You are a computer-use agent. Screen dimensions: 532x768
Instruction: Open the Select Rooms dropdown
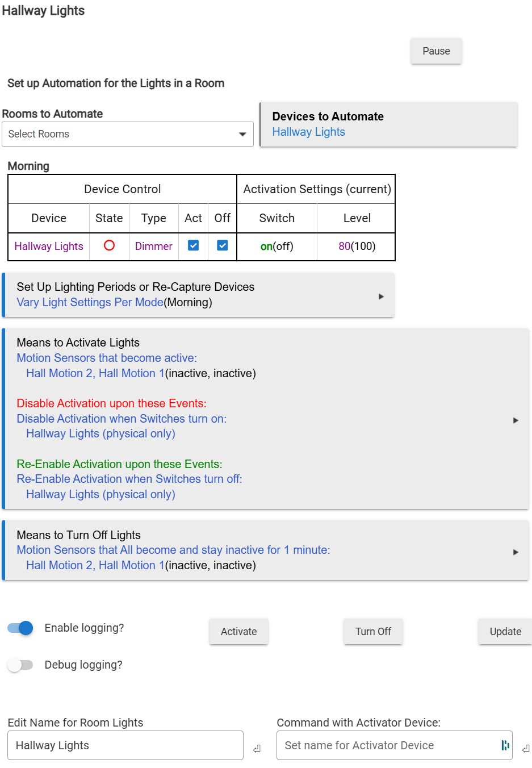click(128, 134)
